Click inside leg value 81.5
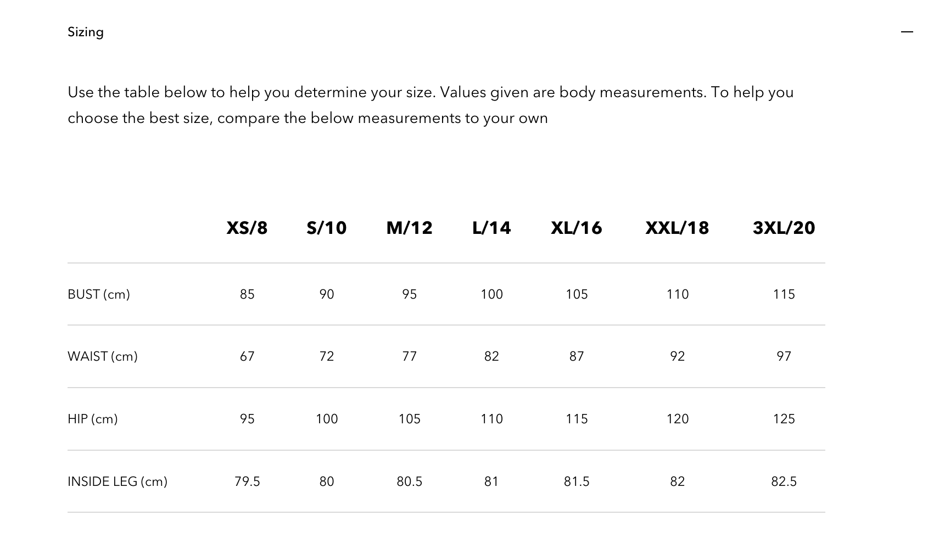 point(577,481)
